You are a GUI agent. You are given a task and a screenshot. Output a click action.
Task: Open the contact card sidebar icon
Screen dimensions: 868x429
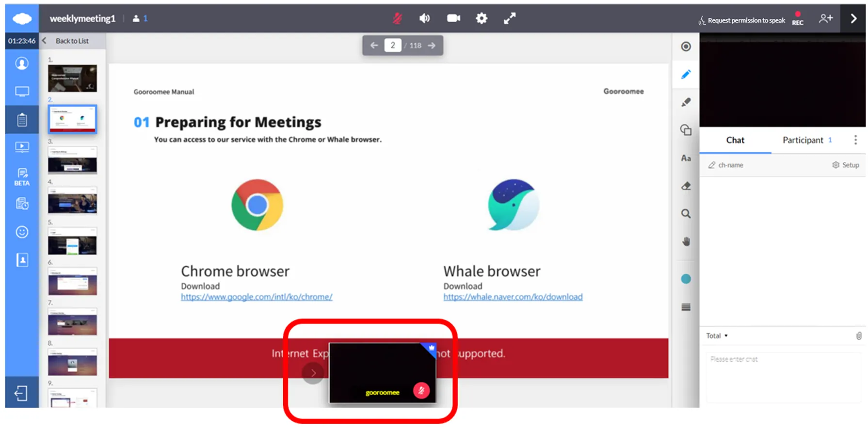(22, 260)
